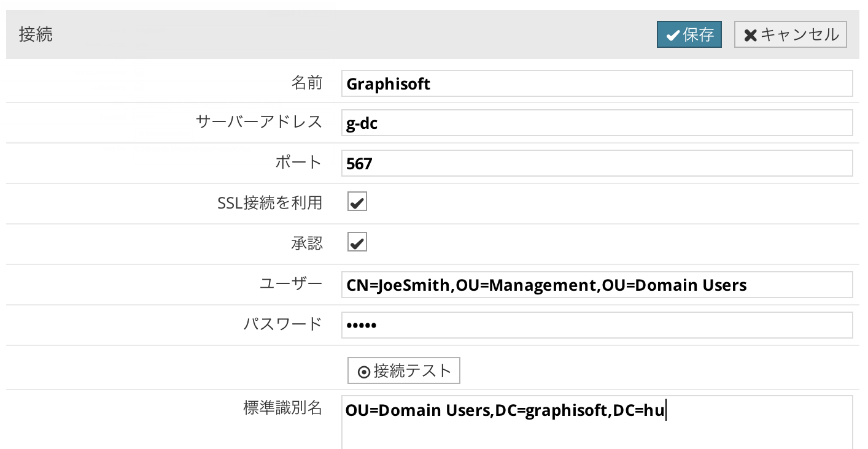The image size is (868, 449).
Task: Click the SSL接続を利用 label text
Action: tap(269, 202)
